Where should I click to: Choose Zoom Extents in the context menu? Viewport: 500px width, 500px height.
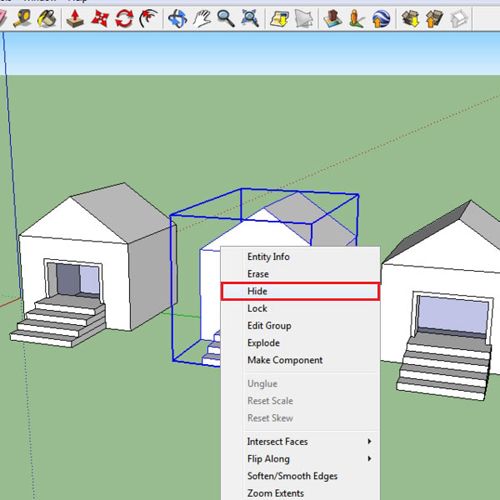click(300, 493)
